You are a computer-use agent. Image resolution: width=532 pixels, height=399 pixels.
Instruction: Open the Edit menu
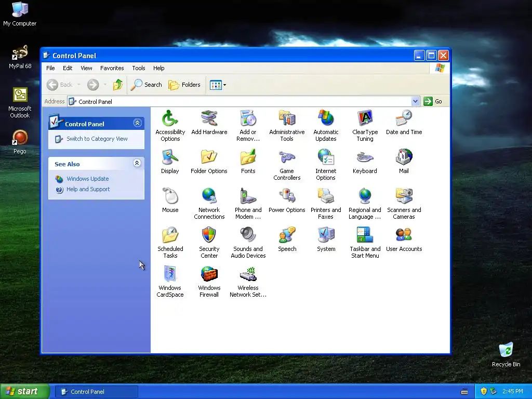(x=68, y=68)
